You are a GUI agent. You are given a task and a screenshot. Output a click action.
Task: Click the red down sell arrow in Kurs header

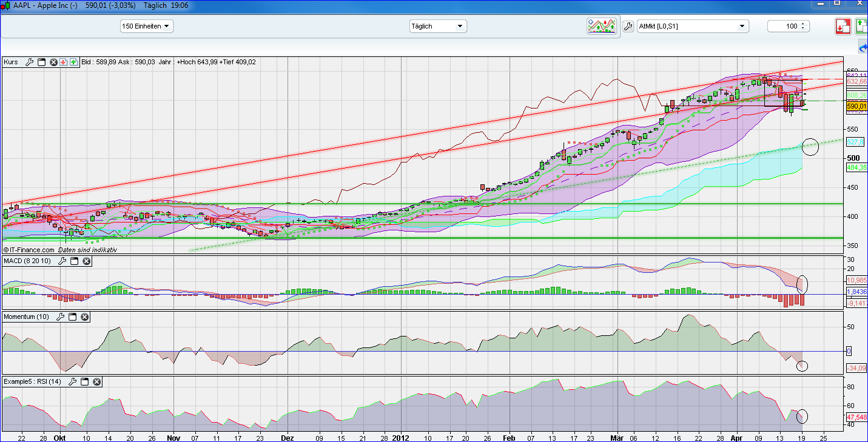click(64, 62)
